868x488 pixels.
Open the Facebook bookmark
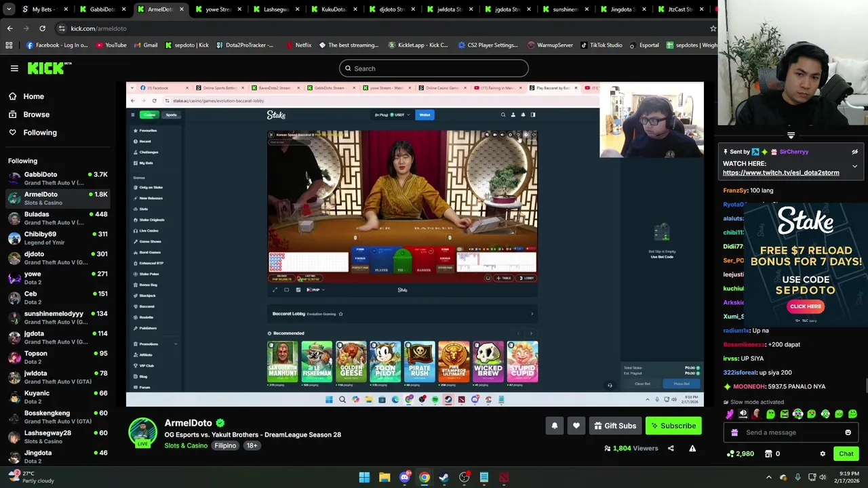[57, 45]
